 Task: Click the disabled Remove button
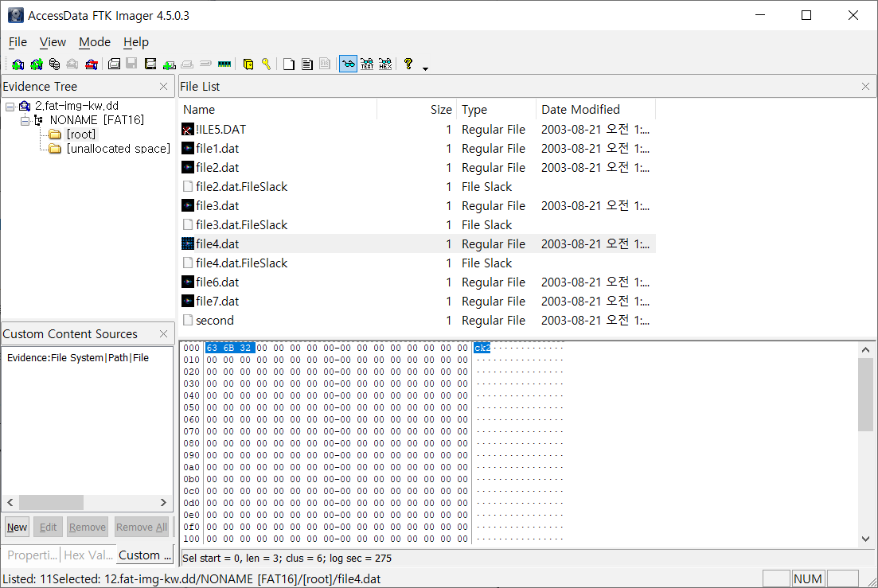click(x=88, y=527)
